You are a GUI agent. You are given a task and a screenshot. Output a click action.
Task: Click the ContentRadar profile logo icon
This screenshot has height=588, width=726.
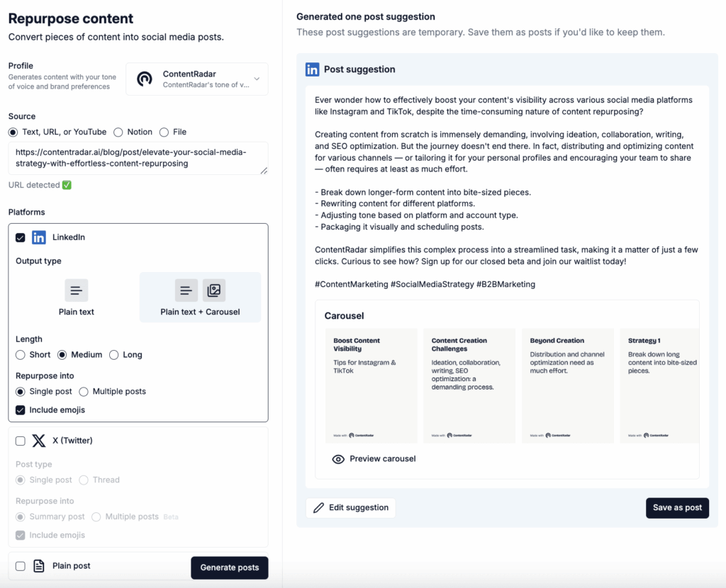point(145,79)
